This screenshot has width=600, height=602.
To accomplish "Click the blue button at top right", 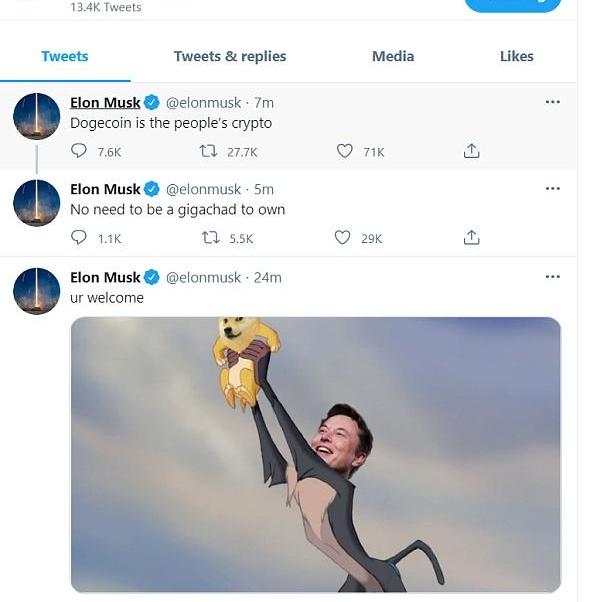I will 513,5.
